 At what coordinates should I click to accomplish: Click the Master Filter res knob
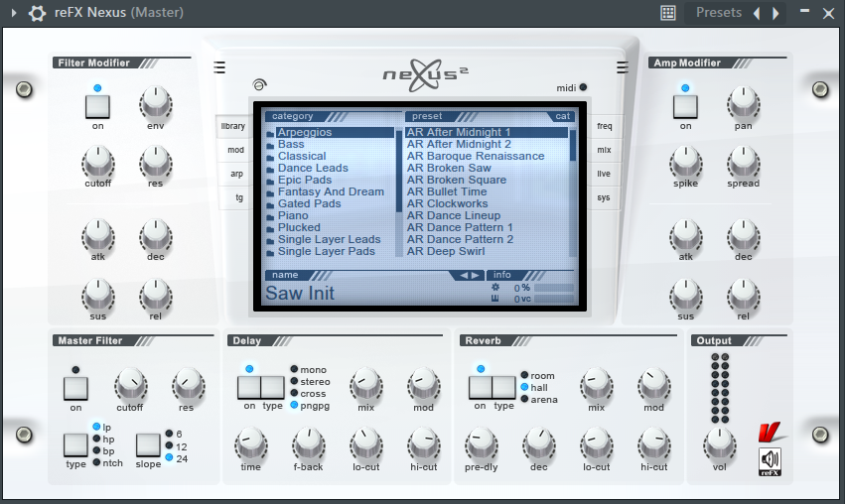click(x=188, y=385)
